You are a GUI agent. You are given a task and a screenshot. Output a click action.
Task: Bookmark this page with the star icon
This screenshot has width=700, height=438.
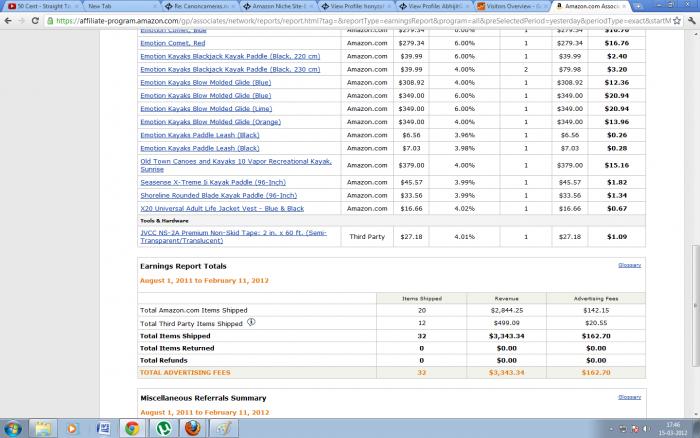pos(677,21)
